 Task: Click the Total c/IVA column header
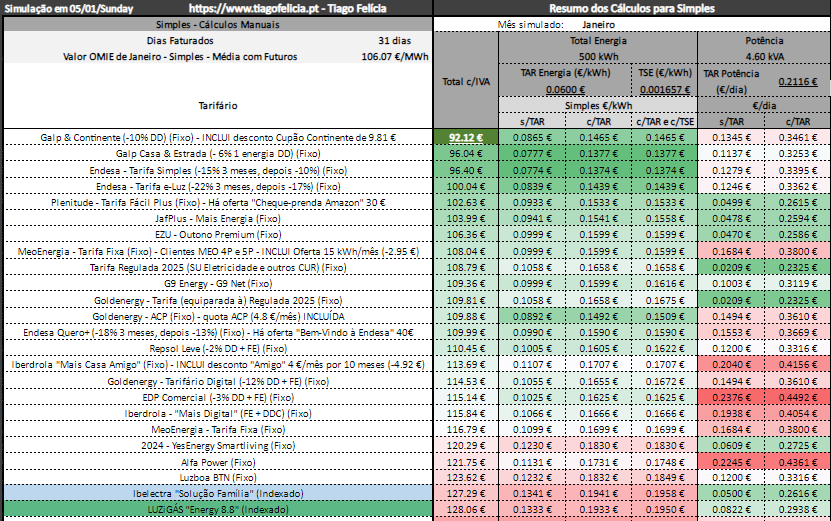[x=465, y=81]
